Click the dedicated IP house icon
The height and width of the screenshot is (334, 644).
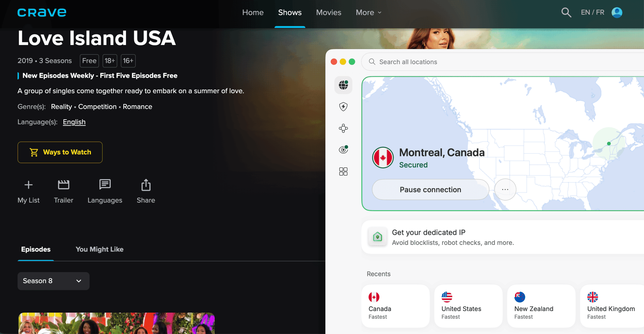tap(377, 237)
